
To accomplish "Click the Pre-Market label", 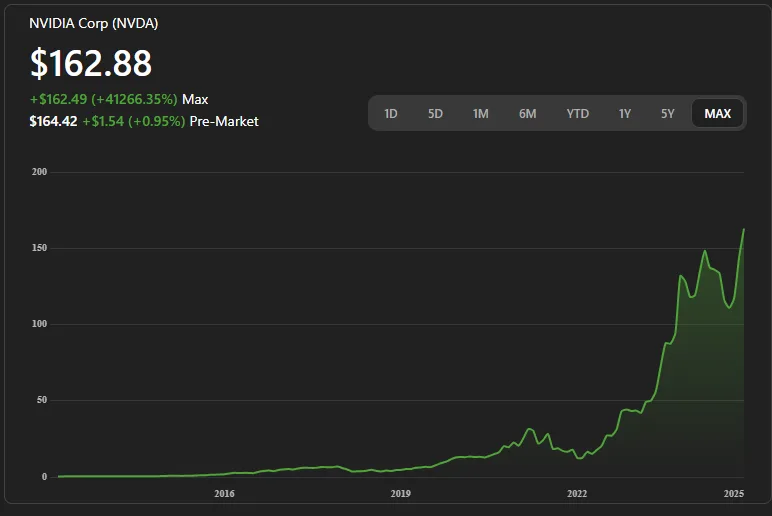I will click(x=224, y=121).
